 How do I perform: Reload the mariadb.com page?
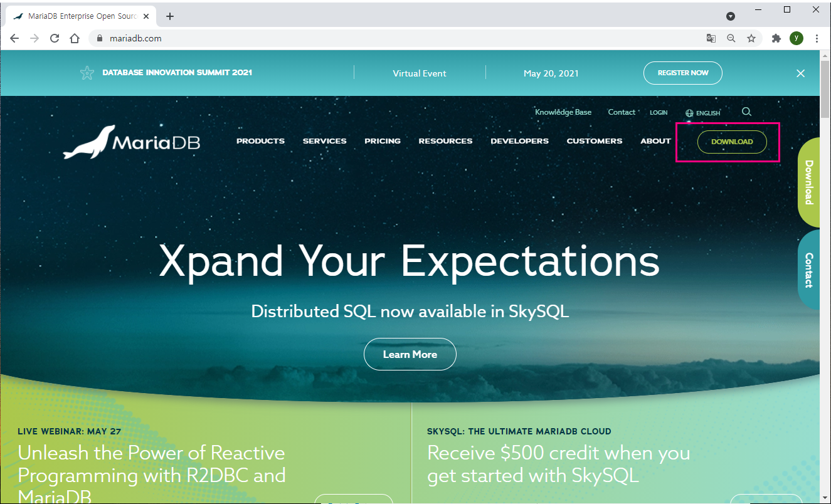click(x=55, y=38)
